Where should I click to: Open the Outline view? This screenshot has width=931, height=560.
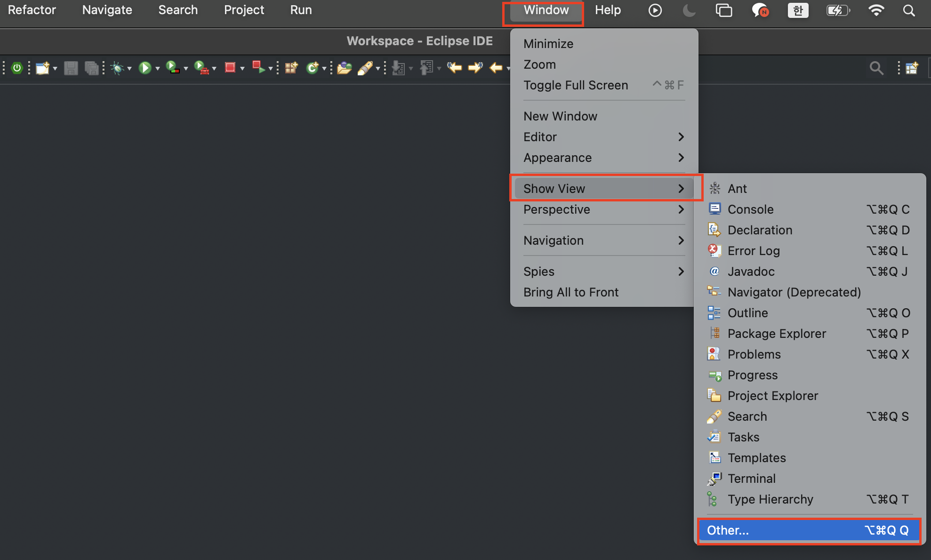[810, 313]
